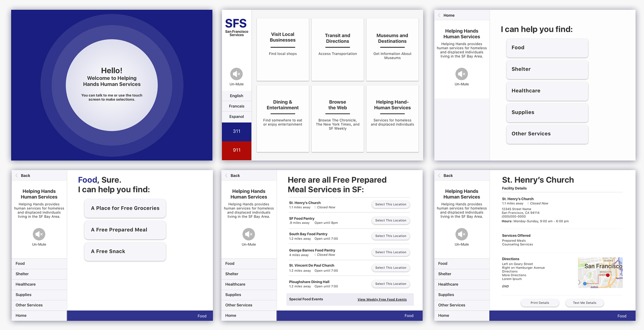Call the red 911 emergency button
Viewport: 644px width, 330px height.
236,150
